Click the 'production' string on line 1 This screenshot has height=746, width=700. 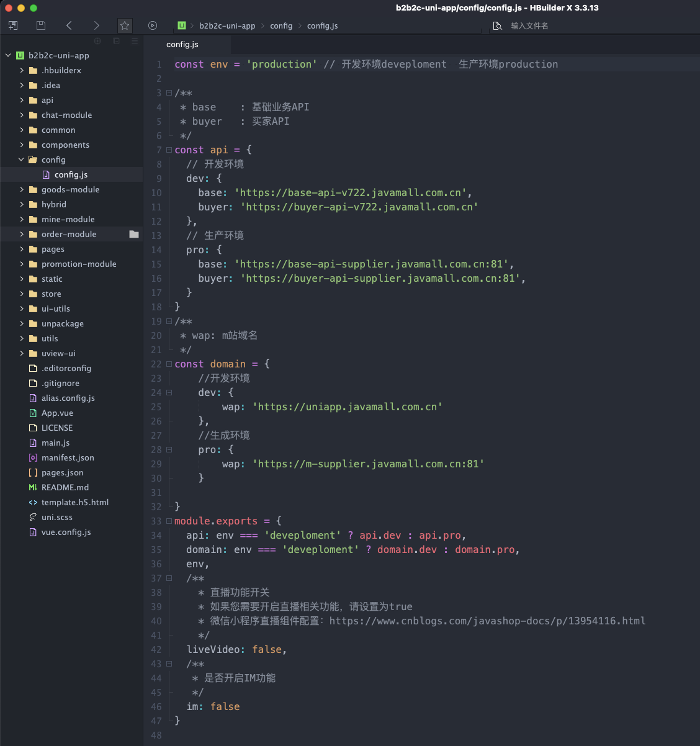[282, 64]
